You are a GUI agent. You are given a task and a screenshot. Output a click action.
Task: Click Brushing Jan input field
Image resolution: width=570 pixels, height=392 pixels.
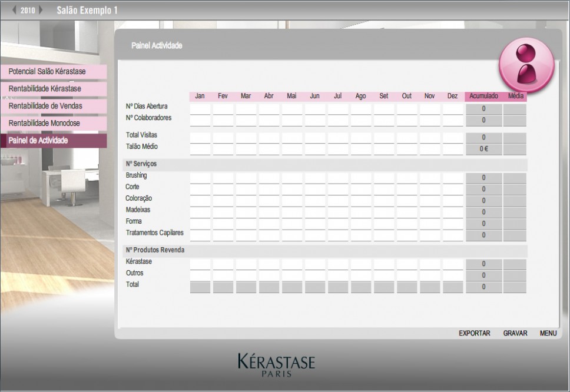(200, 178)
